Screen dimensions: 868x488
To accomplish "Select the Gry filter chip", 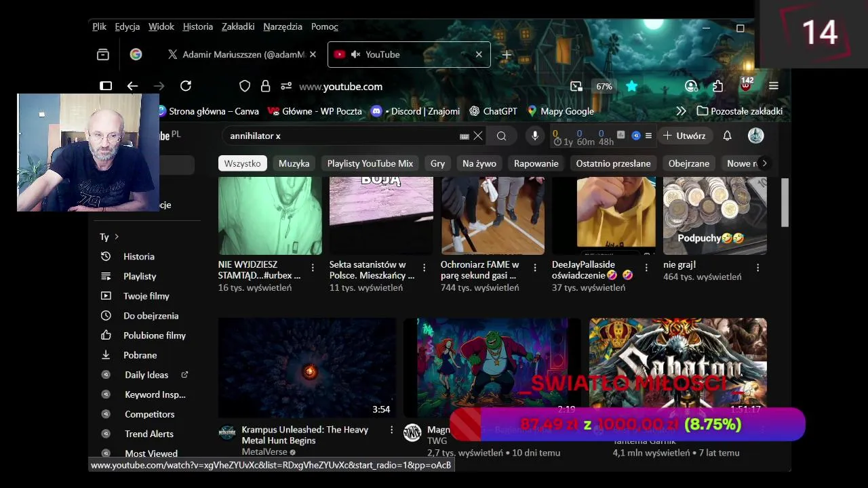I will tap(437, 163).
